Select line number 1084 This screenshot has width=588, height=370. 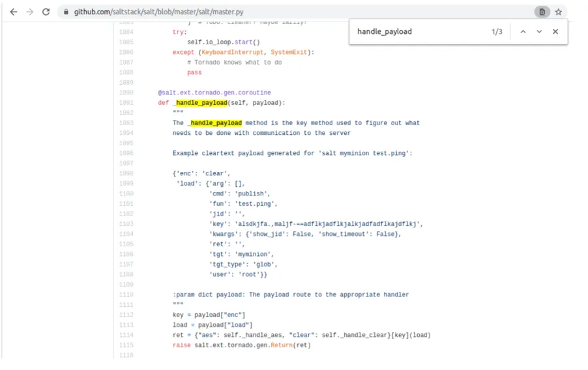[126, 32]
